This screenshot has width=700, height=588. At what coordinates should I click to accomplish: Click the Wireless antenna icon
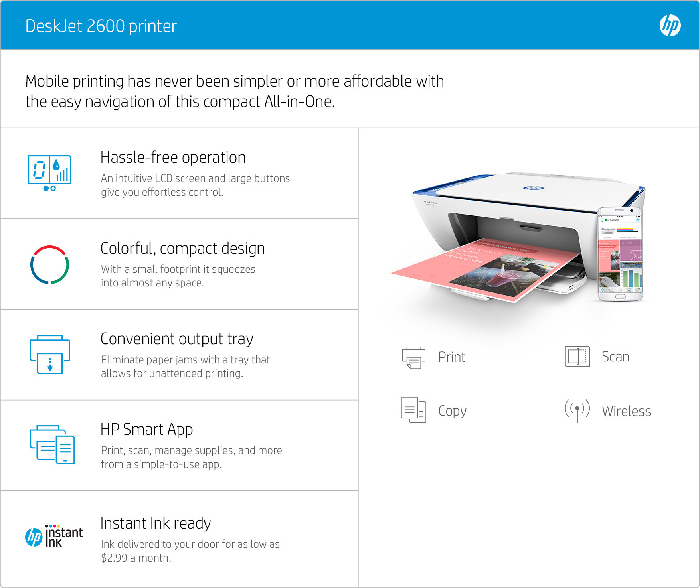[x=577, y=411]
